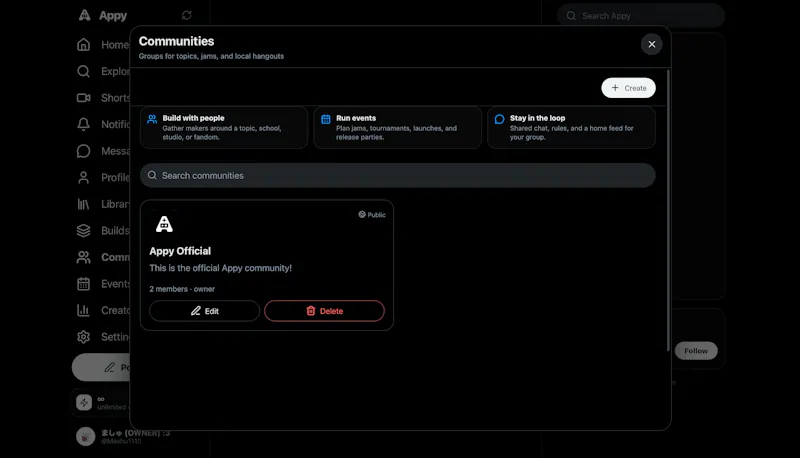Open Notifications bell in sidebar
Viewport: 800px width, 458px height.
83,124
